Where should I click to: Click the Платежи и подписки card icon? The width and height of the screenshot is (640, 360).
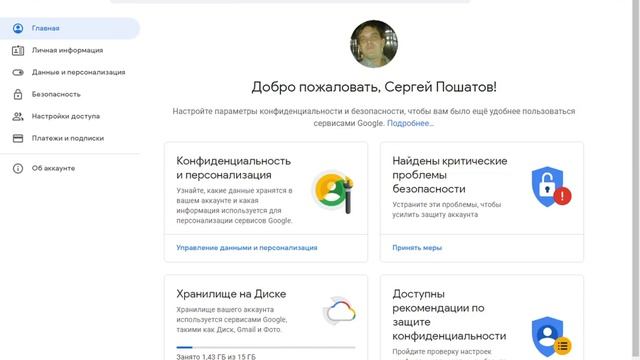(18, 138)
